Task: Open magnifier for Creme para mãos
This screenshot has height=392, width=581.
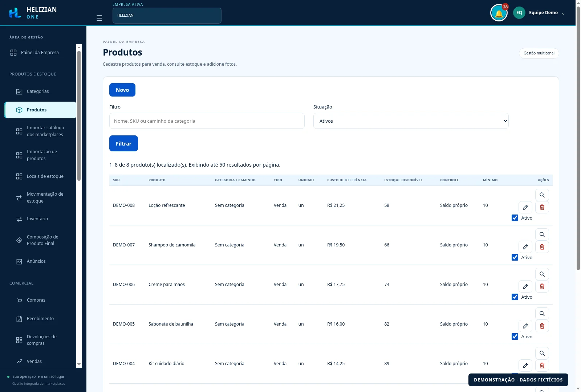Action: tap(542, 274)
